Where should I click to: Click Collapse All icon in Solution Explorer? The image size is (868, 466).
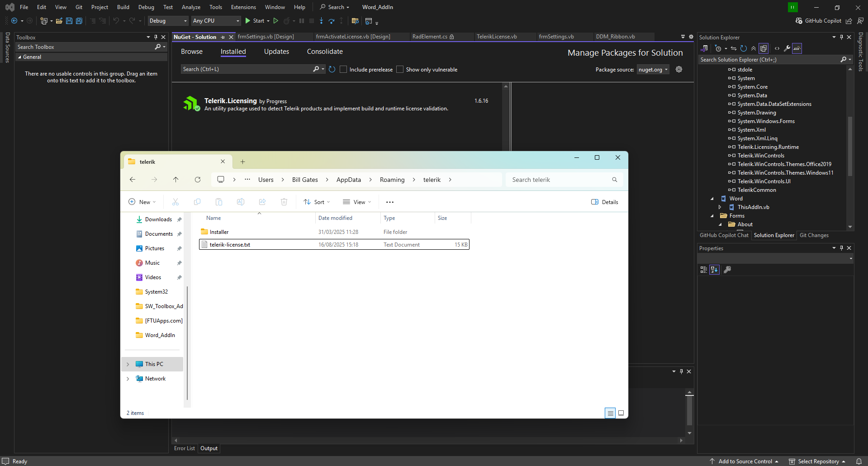pos(754,48)
